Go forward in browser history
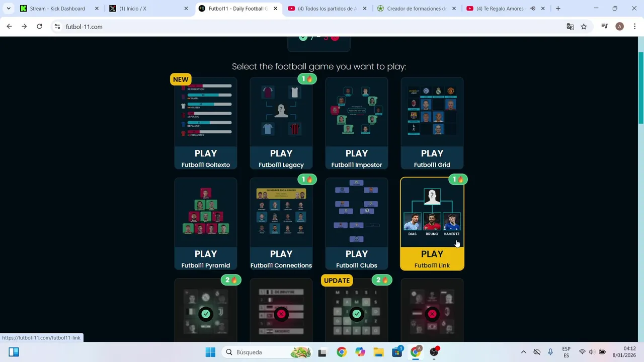Screen dimensions: 644x362 [24, 27]
